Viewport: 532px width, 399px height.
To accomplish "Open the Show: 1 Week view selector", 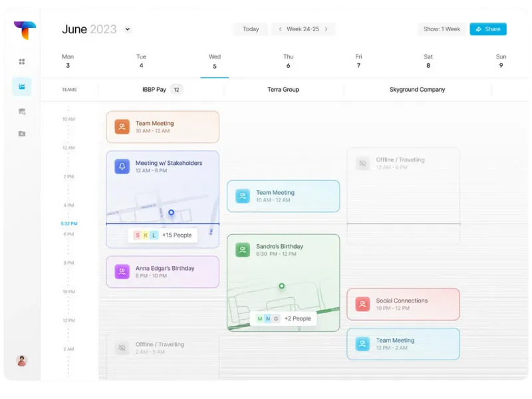I will 442,29.
